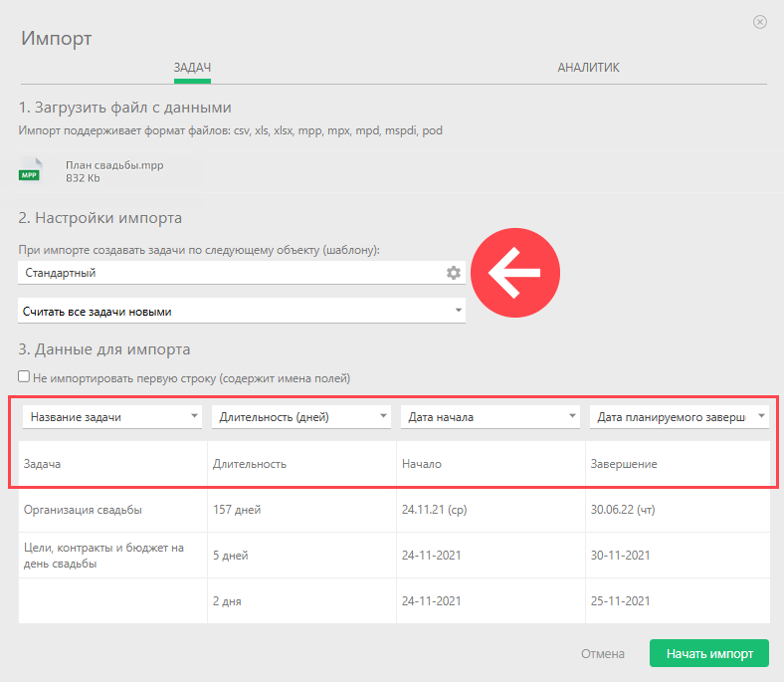Open 'Дата планируемого заверш' column dropdown
This screenshot has height=682, width=784.
pyautogui.click(x=679, y=417)
